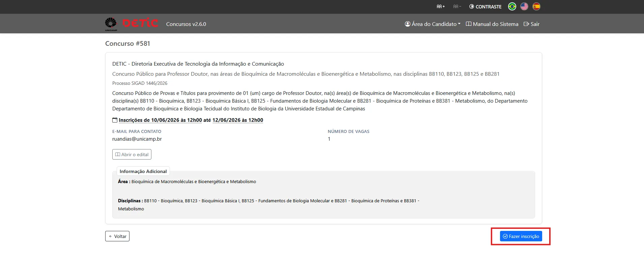Decrease font size with AA-
Image resolution: width=644 pixels, height=276 pixels.
click(457, 6)
